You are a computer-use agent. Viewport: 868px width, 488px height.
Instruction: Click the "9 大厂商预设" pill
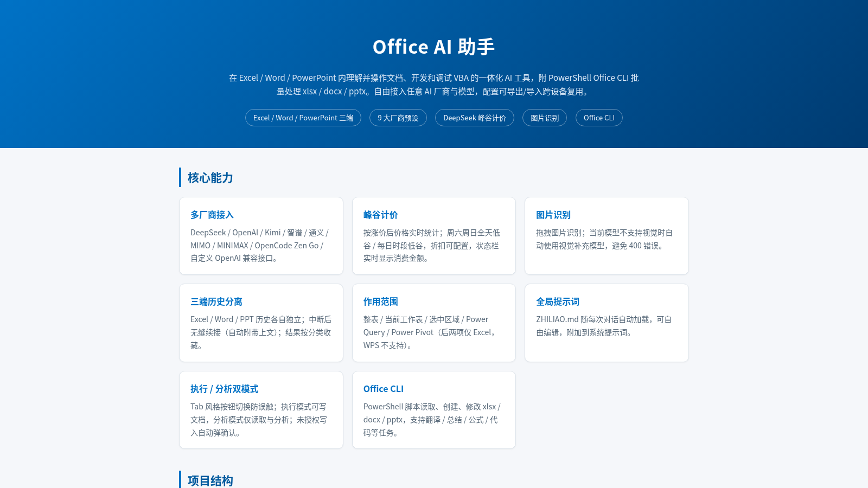click(398, 118)
